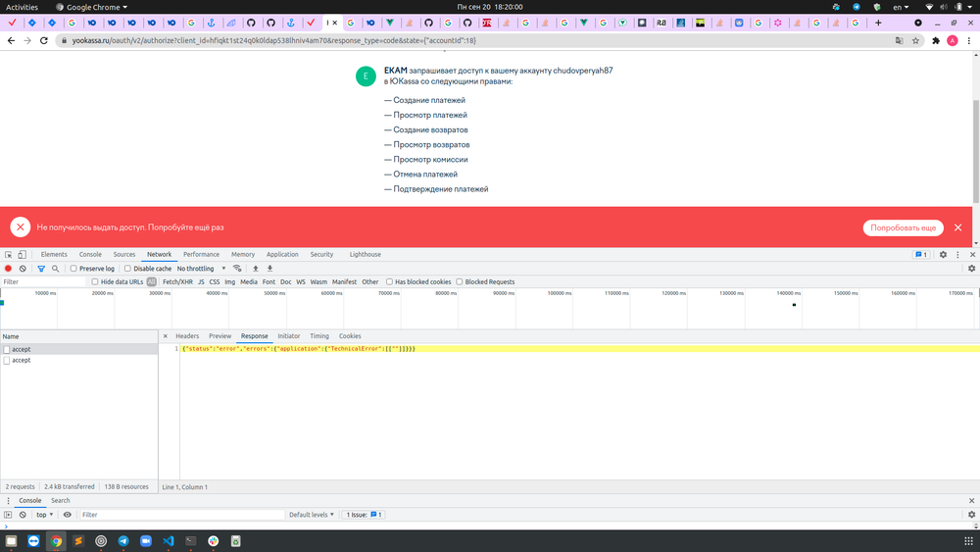Select the first accept request in the list

click(x=22, y=349)
